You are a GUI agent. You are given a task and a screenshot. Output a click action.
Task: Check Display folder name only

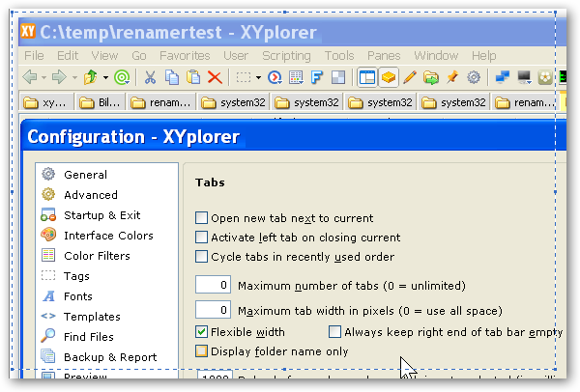(x=202, y=351)
